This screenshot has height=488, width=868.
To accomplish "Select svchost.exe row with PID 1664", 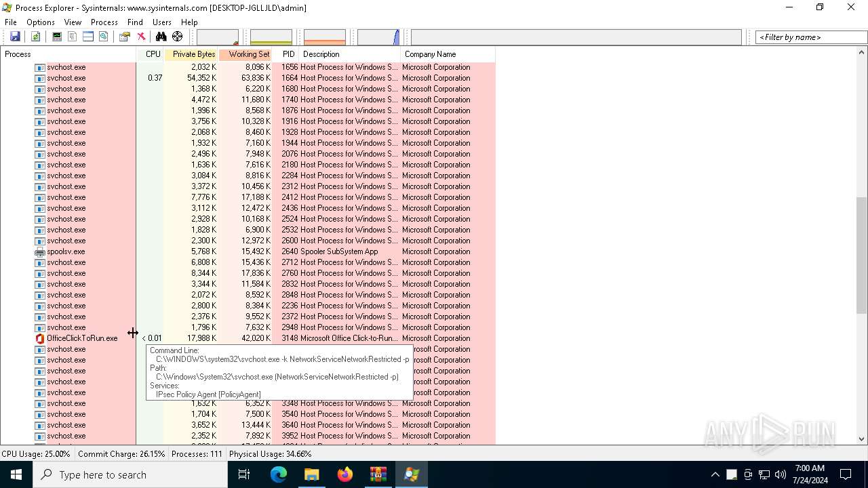I will click(x=248, y=78).
